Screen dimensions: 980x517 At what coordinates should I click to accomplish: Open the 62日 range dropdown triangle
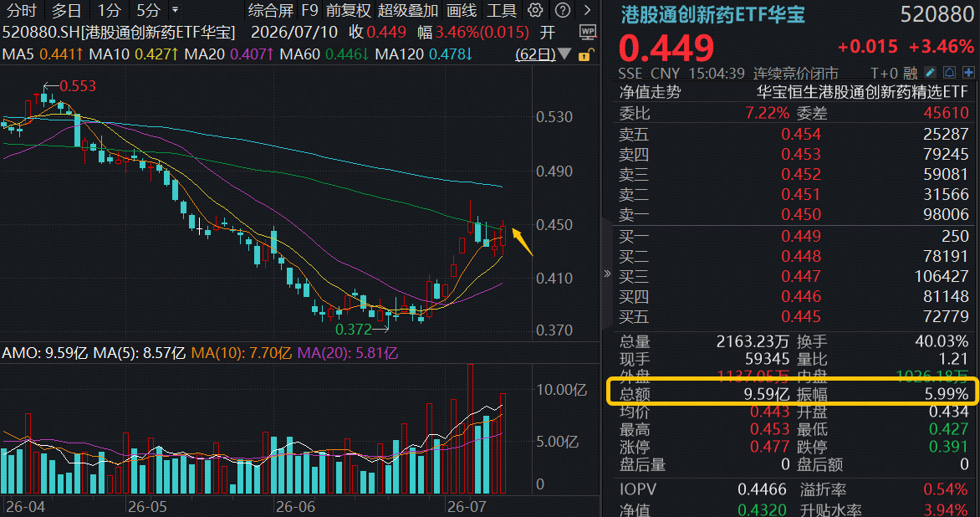pos(564,55)
